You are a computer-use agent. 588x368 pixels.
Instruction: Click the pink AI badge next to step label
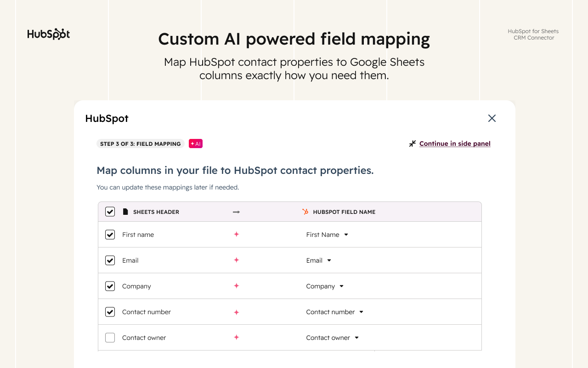pos(195,144)
